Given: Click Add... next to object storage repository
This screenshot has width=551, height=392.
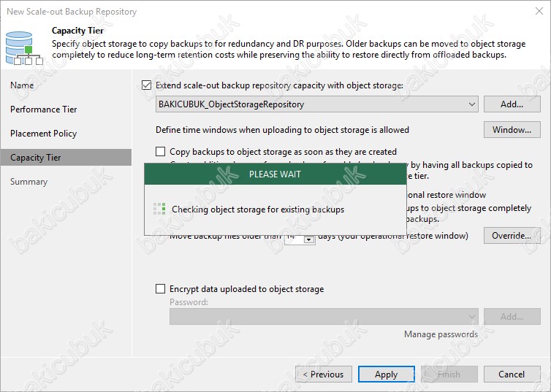Looking at the screenshot, I should [x=512, y=104].
